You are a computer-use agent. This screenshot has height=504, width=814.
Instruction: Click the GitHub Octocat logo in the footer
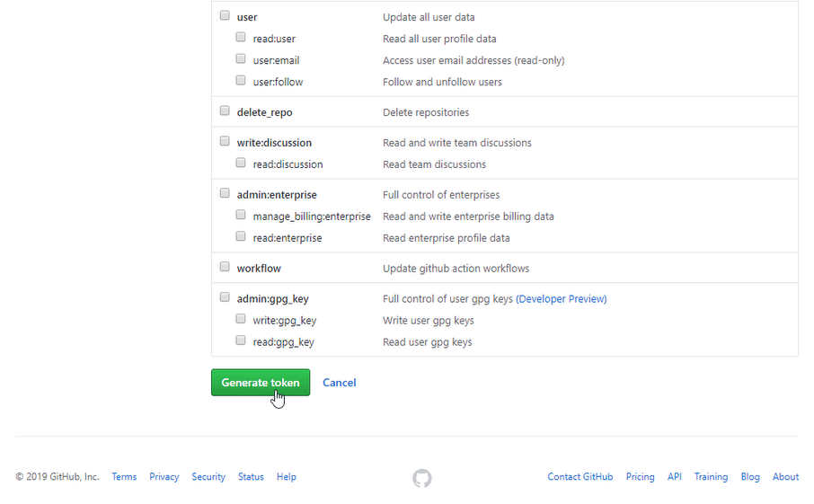click(422, 478)
